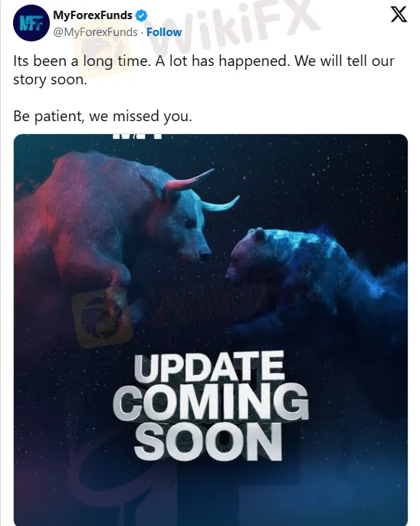Follow the MyForexFunds account
Screen dimensions: 420x526
coord(164,32)
